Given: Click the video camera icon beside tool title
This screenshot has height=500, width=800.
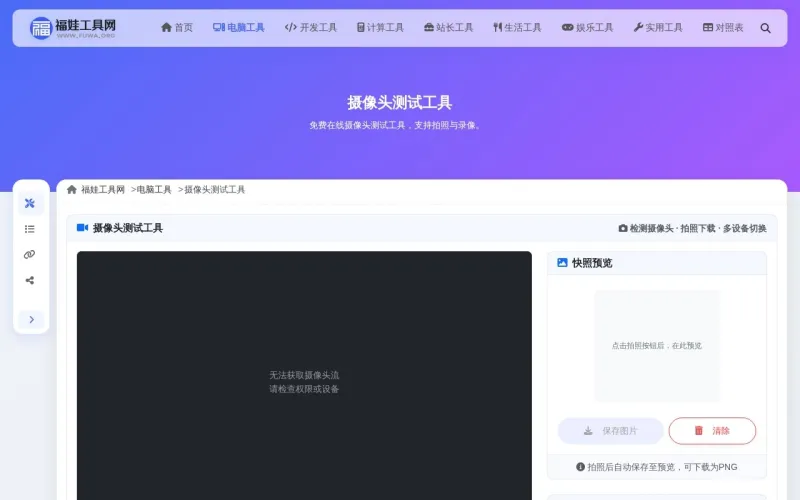Looking at the screenshot, I should 82,228.
